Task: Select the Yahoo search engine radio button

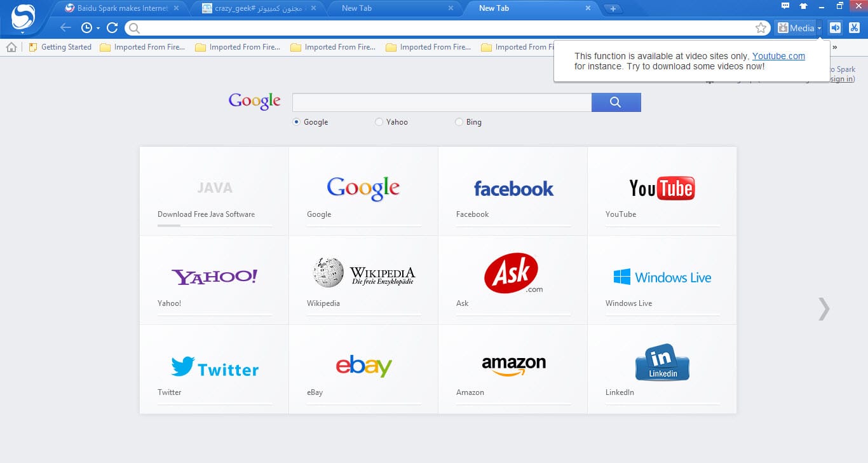Action: tap(379, 122)
